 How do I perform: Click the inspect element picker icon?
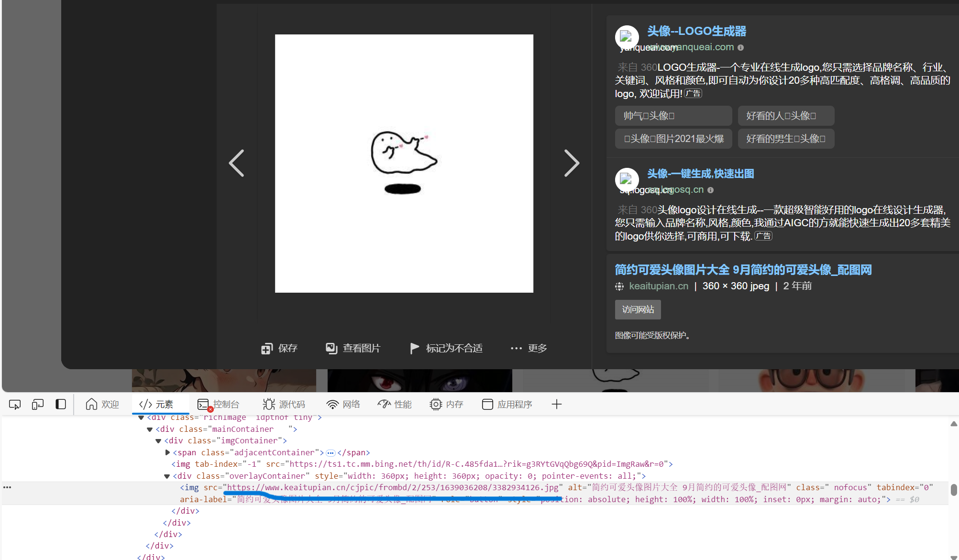coord(15,405)
